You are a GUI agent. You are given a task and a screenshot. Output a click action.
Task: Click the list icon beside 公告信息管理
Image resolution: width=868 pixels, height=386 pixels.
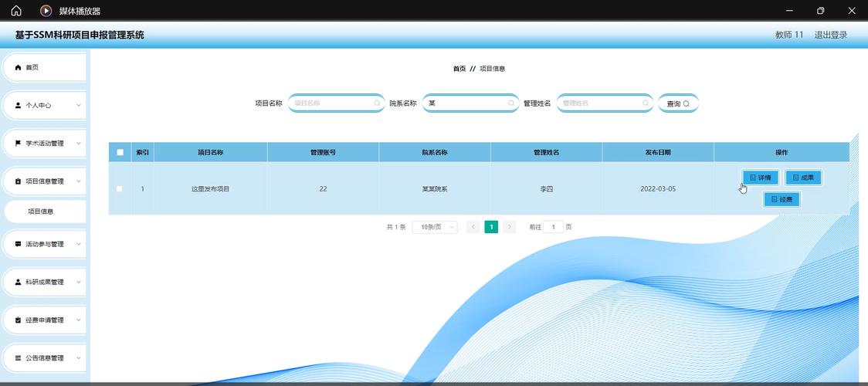[18, 357]
